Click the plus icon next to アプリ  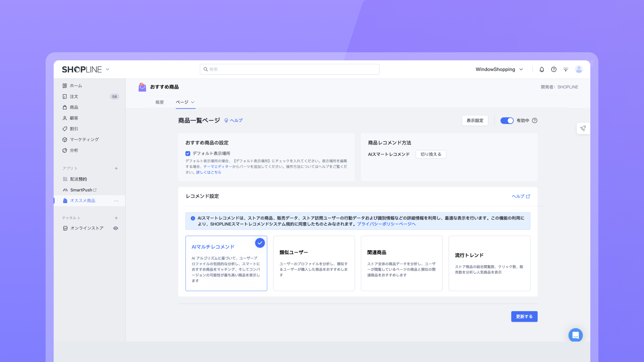[116, 168]
